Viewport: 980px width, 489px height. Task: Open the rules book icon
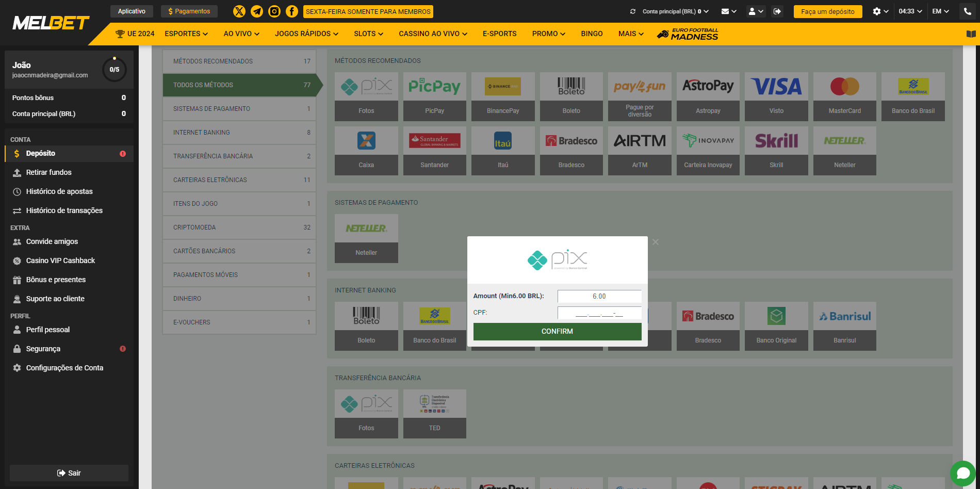971,34
